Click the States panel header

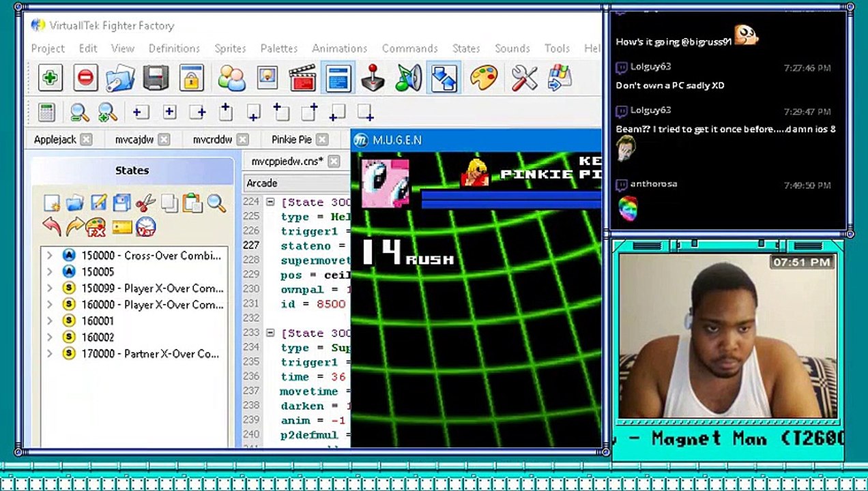pyautogui.click(x=132, y=170)
